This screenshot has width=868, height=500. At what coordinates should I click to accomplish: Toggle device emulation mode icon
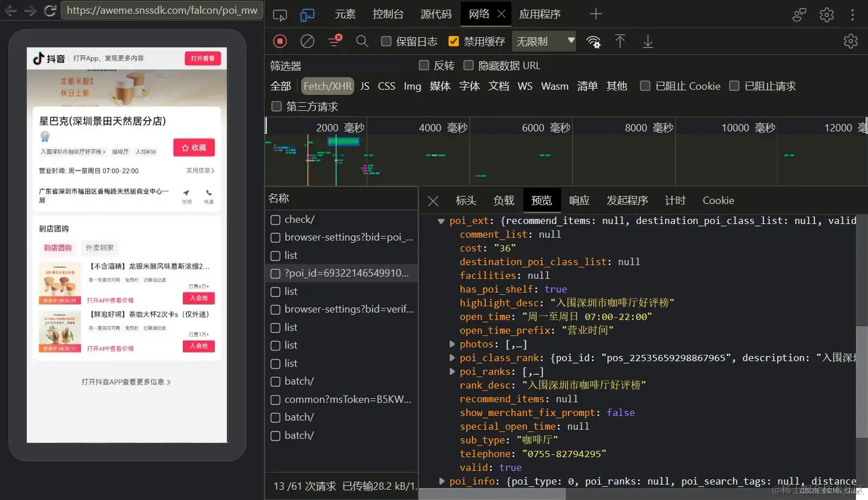point(307,14)
